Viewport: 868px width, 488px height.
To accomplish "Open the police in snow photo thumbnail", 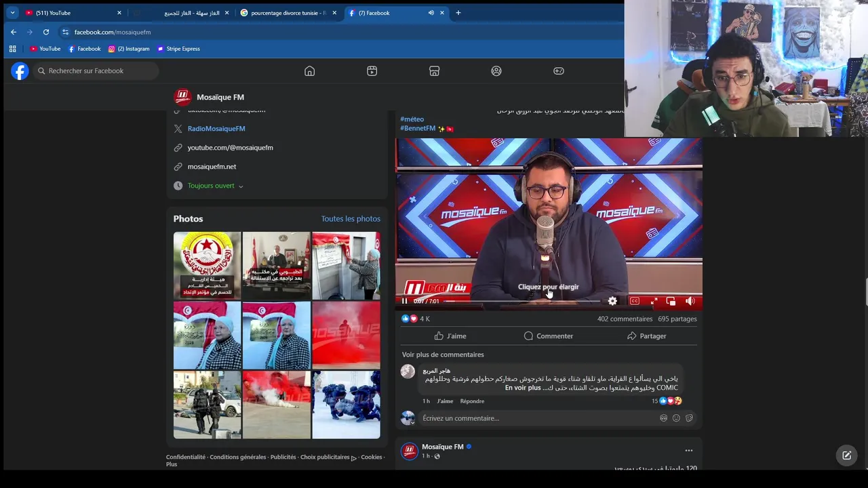I will [x=346, y=405].
